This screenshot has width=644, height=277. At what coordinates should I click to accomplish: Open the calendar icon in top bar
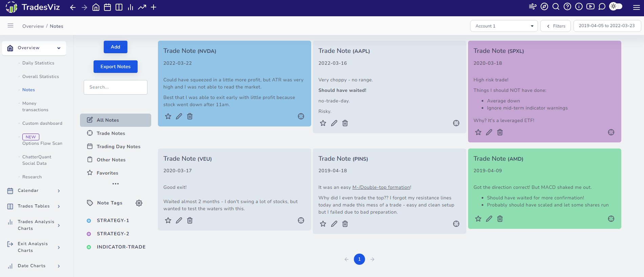(x=107, y=7)
